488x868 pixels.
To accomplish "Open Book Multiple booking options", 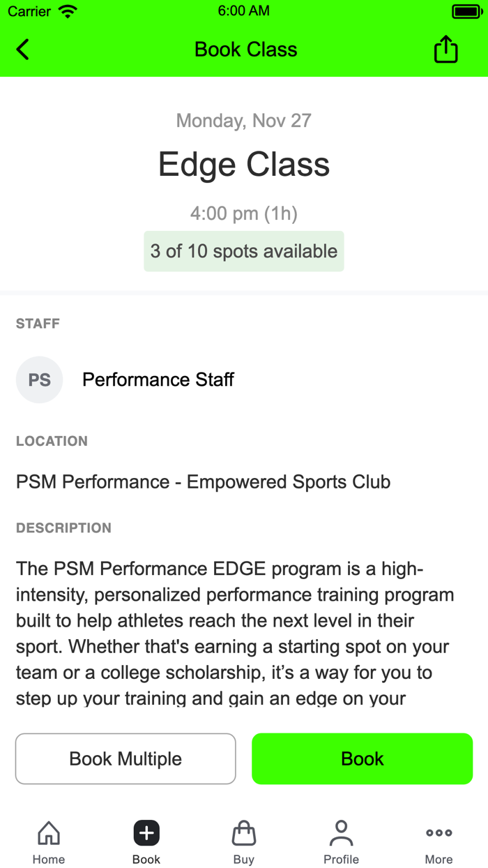I will click(125, 758).
